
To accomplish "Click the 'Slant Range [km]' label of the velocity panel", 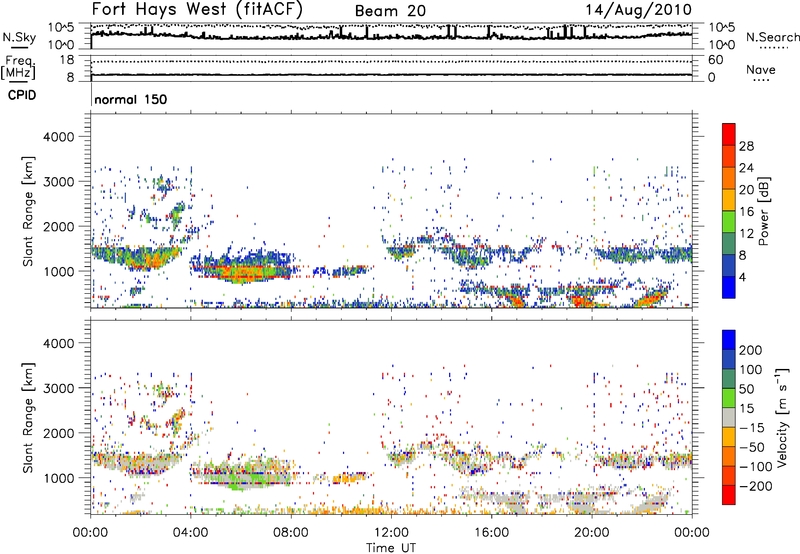I will pos(28,418).
